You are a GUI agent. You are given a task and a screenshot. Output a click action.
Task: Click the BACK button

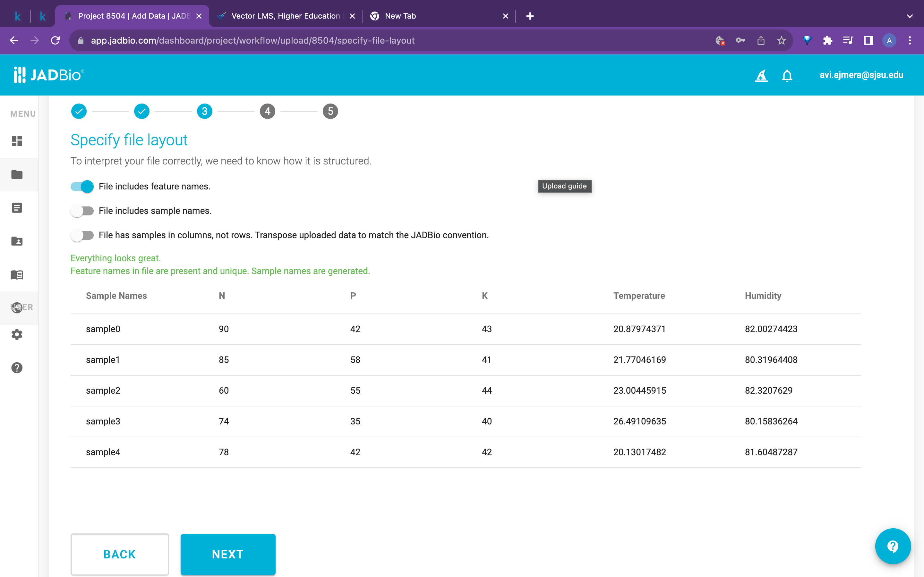coord(119,554)
